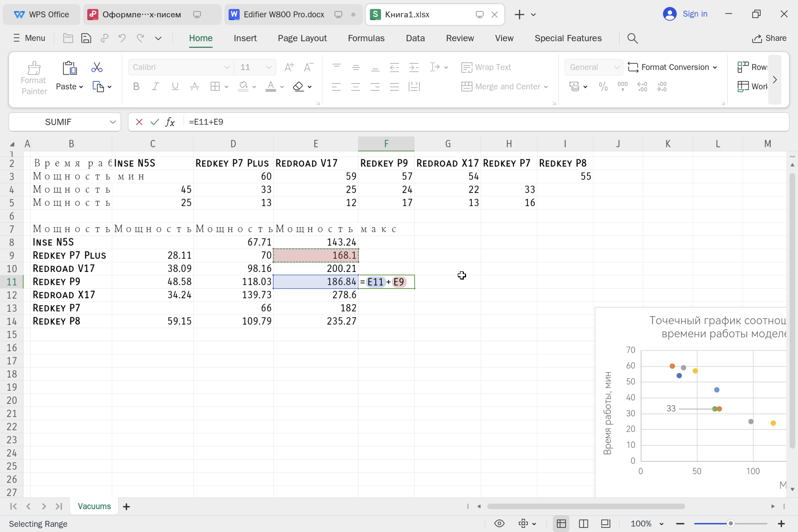Click the search magnifier icon
Image resolution: width=798 pixels, height=532 pixels.
[x=633, y=38]
